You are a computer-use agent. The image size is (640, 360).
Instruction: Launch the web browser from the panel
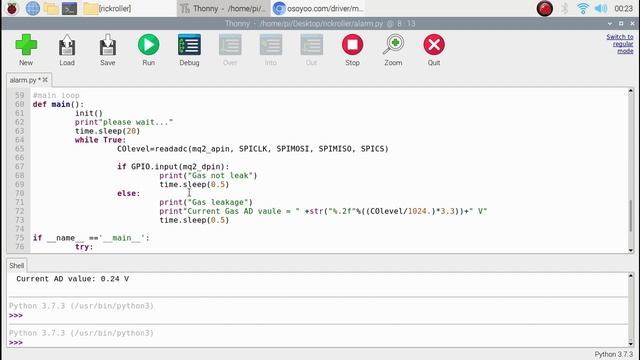point(33,8)
